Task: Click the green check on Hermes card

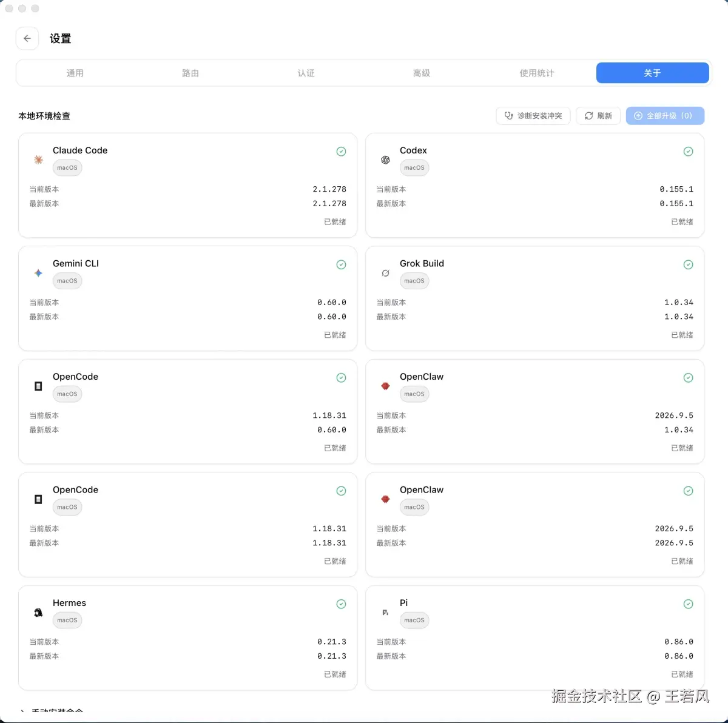Action: [x=342, y=604]
